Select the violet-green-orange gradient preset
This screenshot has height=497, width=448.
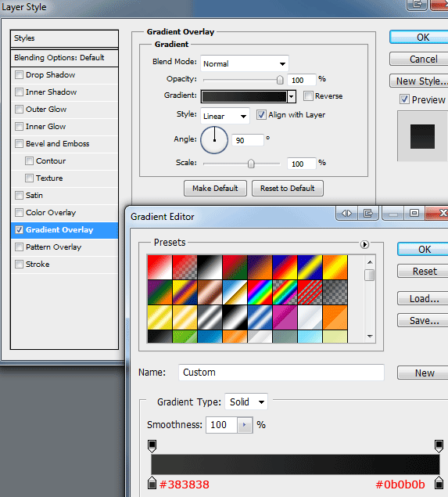click(159, 292)
